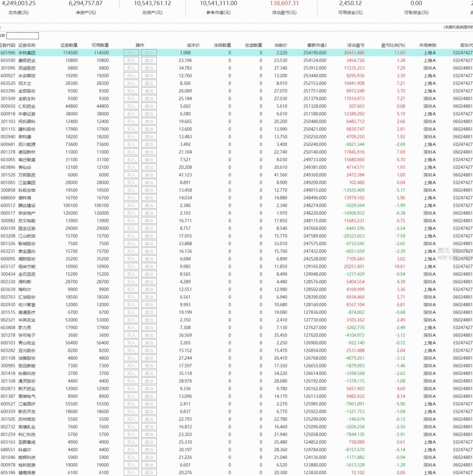Image resolution: width=473 pixels, height=476 pixels.
Task: Sort by the 浮动盈亏 column header
Action: 356,45
